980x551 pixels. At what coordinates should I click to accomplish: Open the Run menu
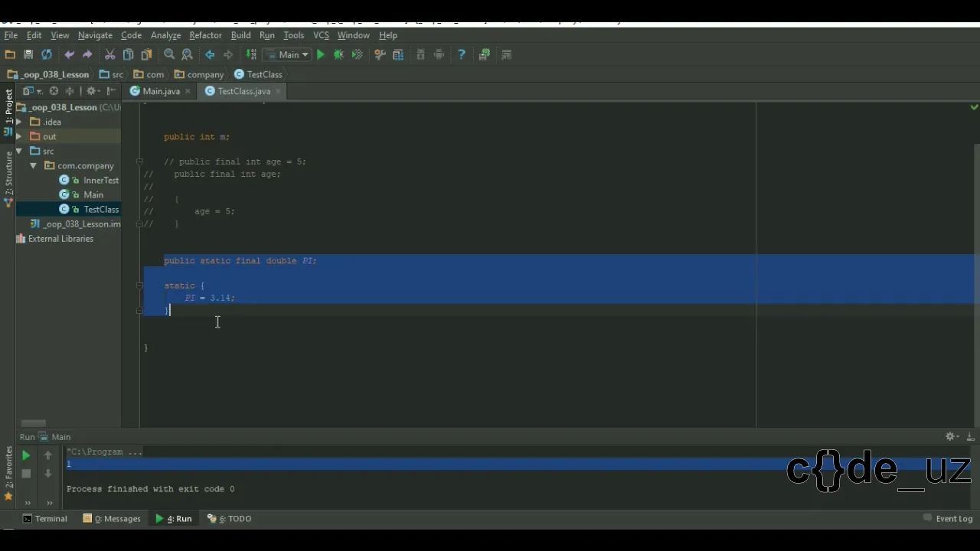click(x=266, y=35)
